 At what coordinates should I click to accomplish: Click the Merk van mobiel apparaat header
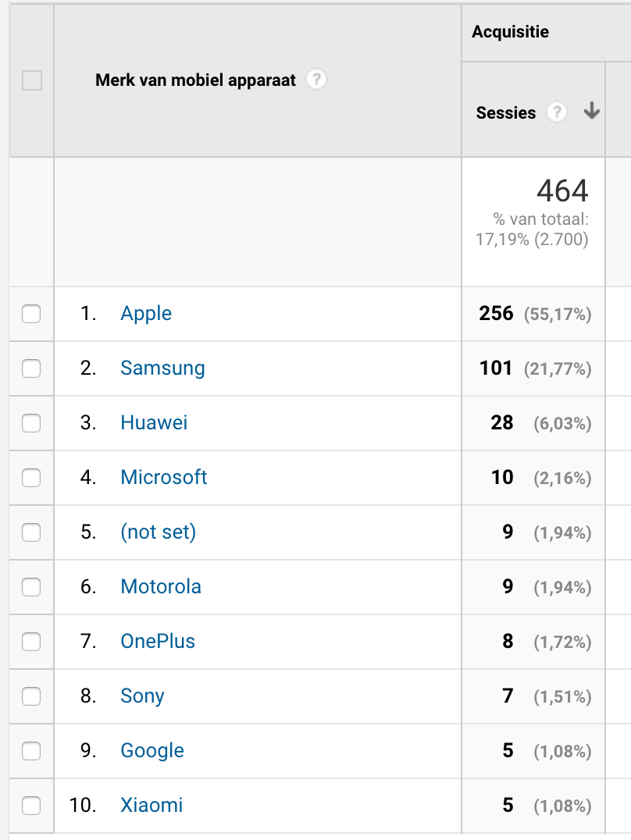point(195,80)
